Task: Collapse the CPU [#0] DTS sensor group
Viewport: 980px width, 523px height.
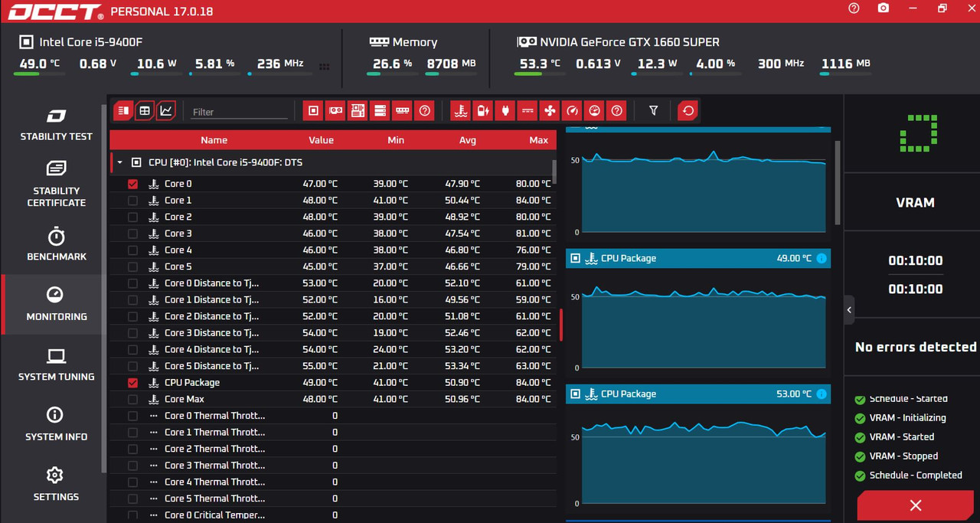Action: click(119, 162)
